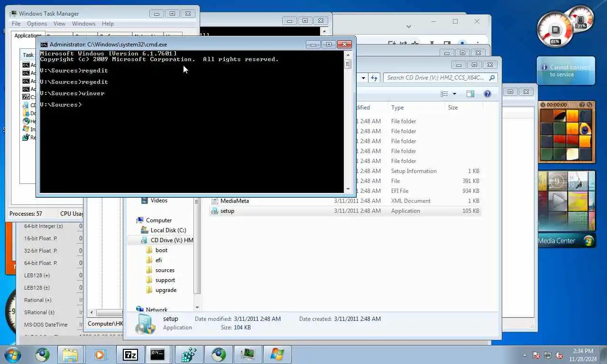Open the sources folder in navigation tree
This screenshot has width=607, height=364.
click(165, 270)
